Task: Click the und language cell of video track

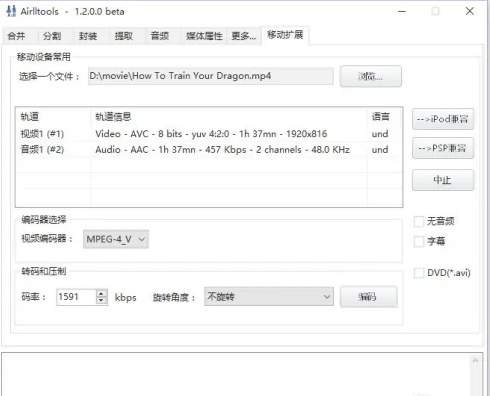Action: [380, 134]
